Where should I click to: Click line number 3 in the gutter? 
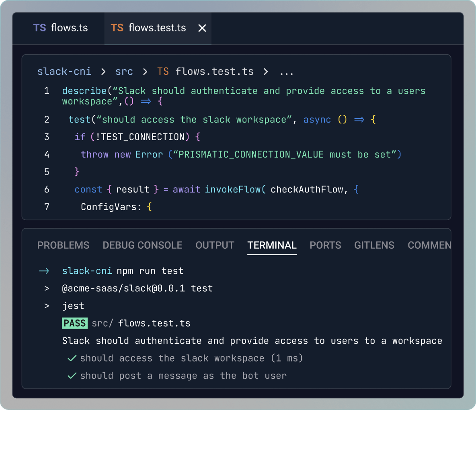[x=47, y=137]
